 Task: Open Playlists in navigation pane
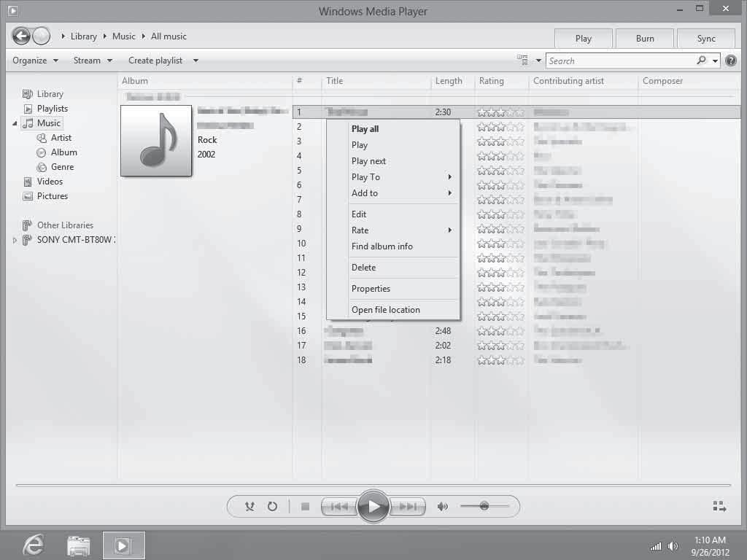[53, 109]
